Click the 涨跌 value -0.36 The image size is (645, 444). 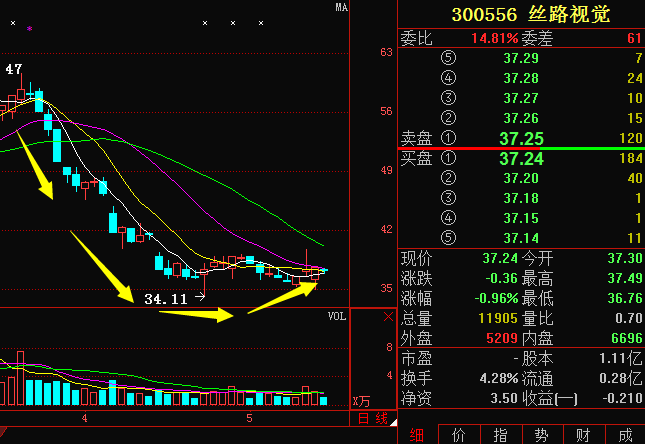pyautogui.click(x=501, y=279)
